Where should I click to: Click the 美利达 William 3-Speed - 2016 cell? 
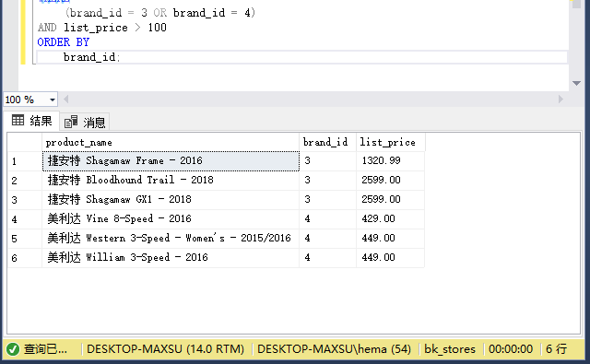171,258
